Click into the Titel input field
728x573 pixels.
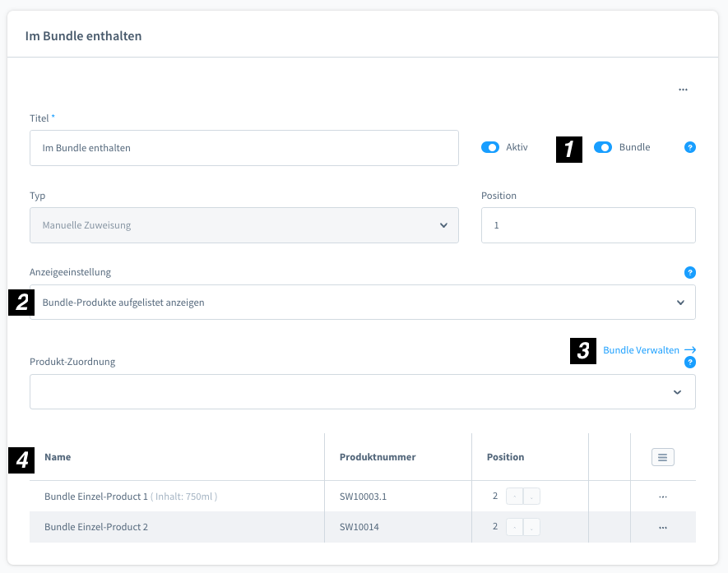(244, 148)
